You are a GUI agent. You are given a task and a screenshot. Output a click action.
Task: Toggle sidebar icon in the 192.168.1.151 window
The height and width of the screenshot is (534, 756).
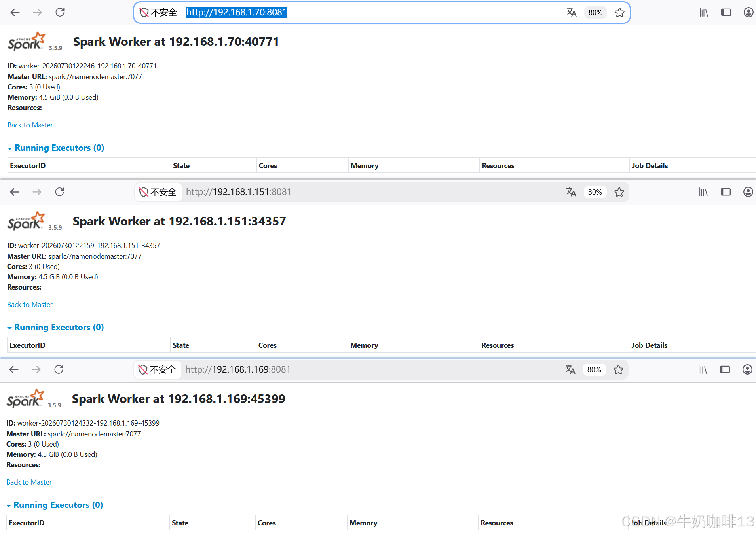pyautogui.click(x=726, y=192)
